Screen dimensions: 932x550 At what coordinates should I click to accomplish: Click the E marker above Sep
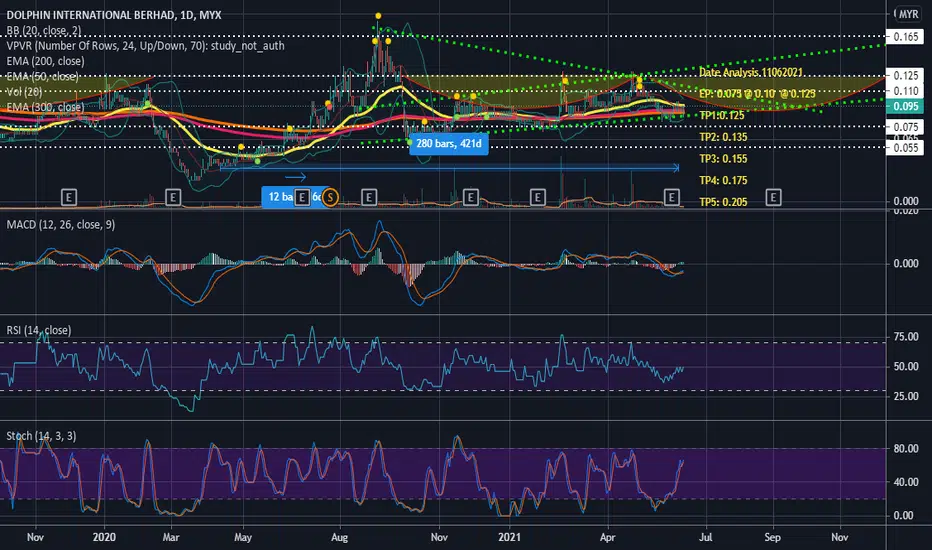point(773,197)
